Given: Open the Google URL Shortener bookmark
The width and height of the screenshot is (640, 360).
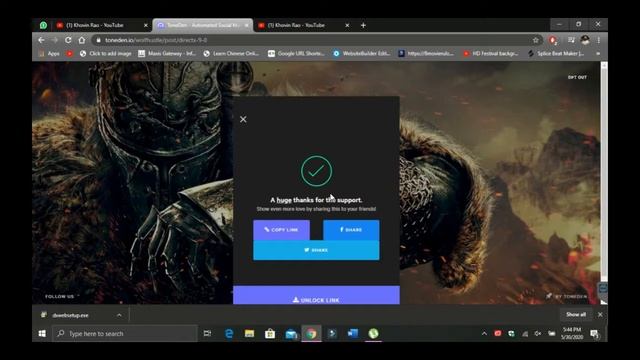Looking at the screenshot, I should point(296,53).
